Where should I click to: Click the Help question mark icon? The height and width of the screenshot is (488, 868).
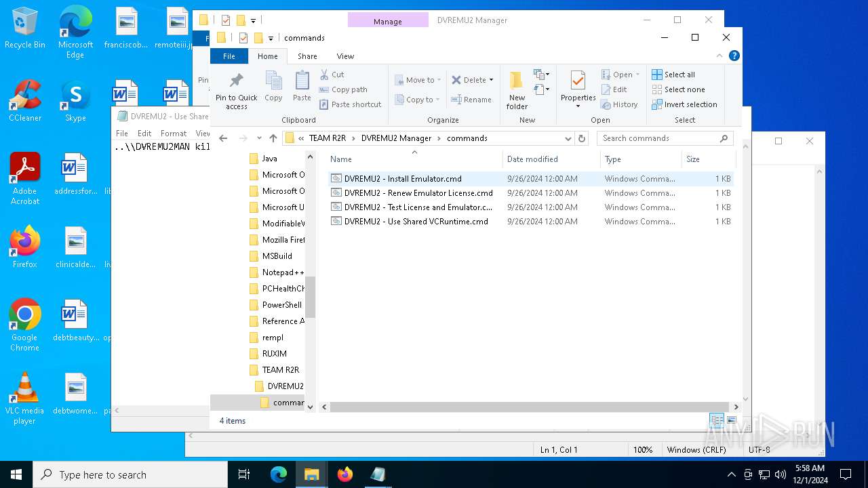point(734,56)
